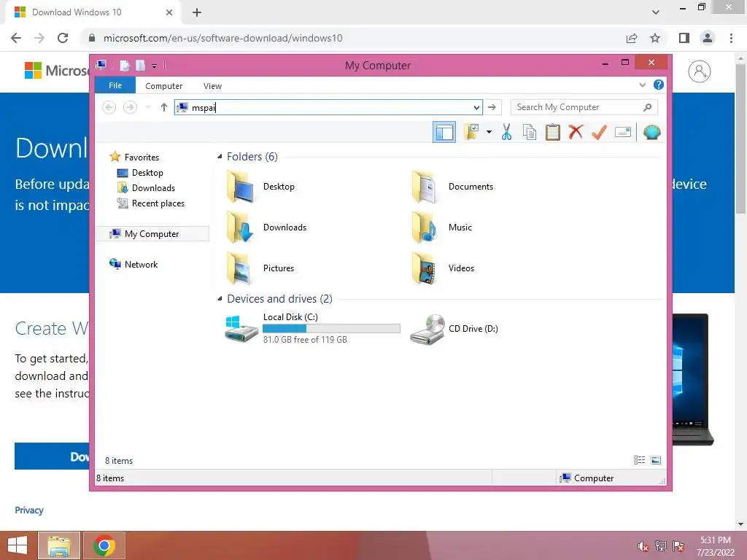This screenshot has width=747, height=560.
Task: Click Chrome address bar URL
Action: coord(223,38)
